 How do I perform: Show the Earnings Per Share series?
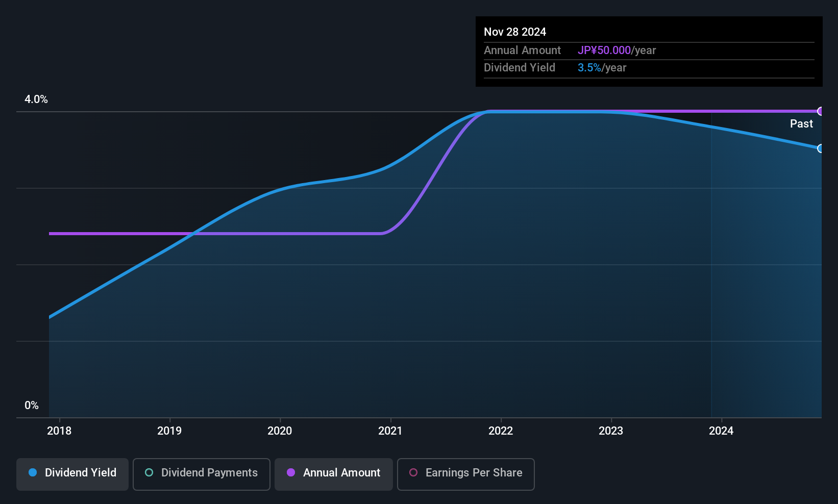coord(465,474)
